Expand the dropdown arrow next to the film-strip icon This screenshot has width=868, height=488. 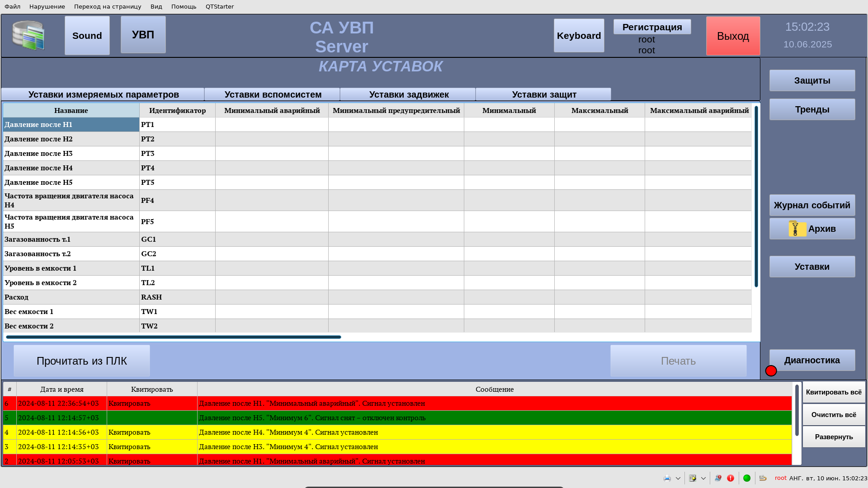point(703,478)
